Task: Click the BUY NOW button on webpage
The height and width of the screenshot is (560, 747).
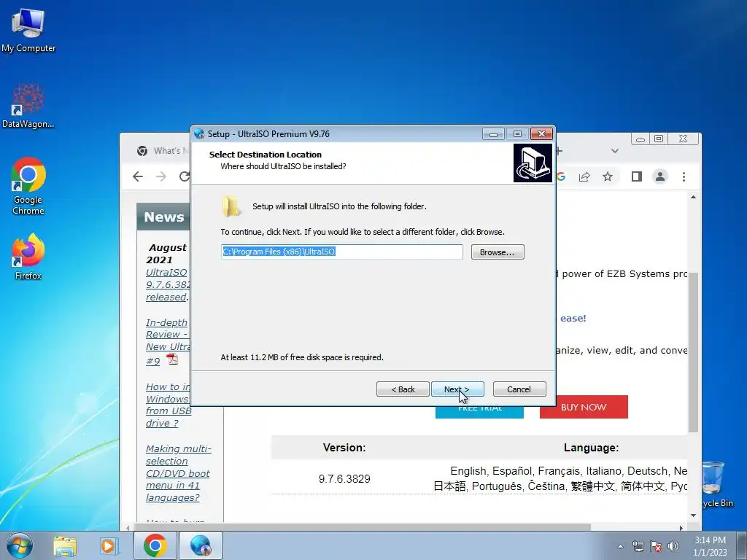Action: [584, 407]
